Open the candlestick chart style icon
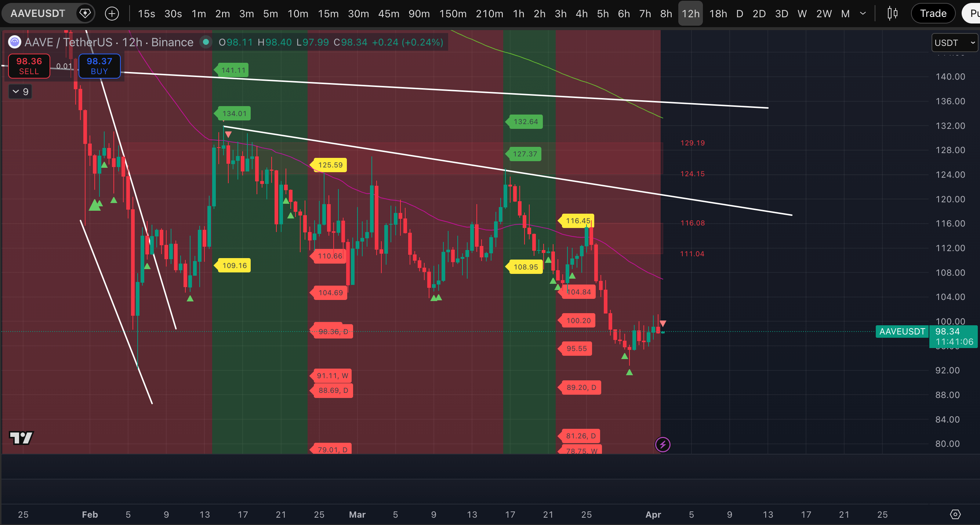The height and width of the screenshot is (525, 980). point(892,14)
